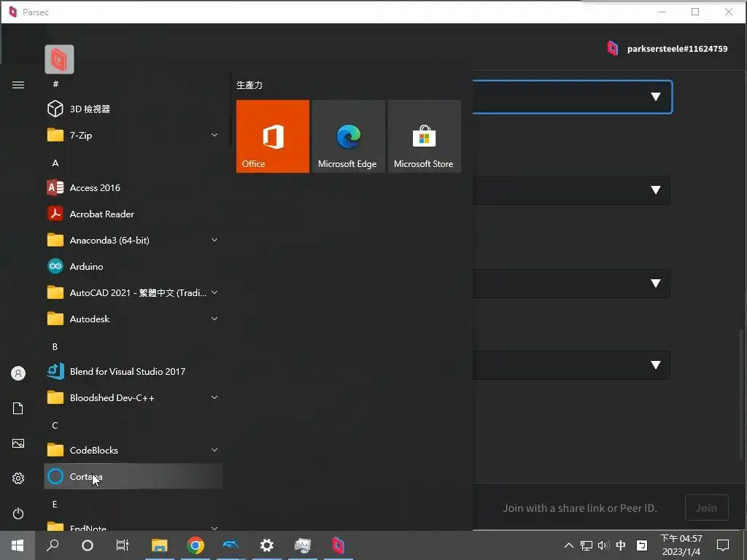Screen dimensions: 747x560
Task: Open the Dolphin emulator taskbar icon
Action: [x=231, y=545]
